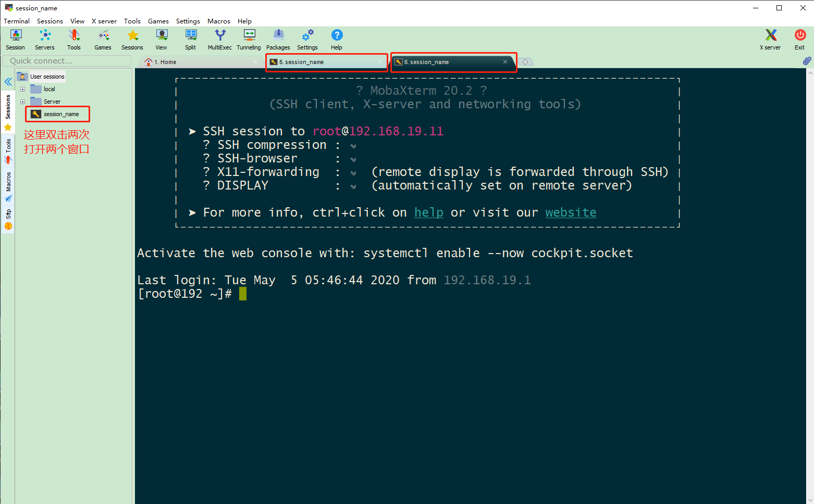Click the Split terminal icon
Viewport: 814px width, 504px height.
191,40
